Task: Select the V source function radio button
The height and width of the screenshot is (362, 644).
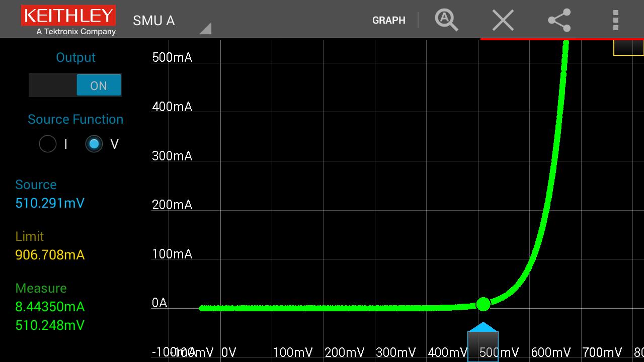Action: [94, 144]
